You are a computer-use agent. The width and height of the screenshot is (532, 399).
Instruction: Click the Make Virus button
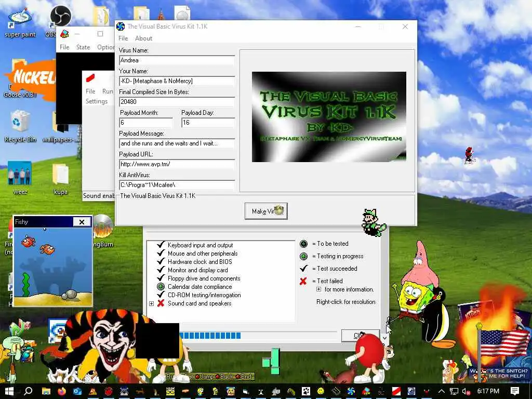coord(266,211)
